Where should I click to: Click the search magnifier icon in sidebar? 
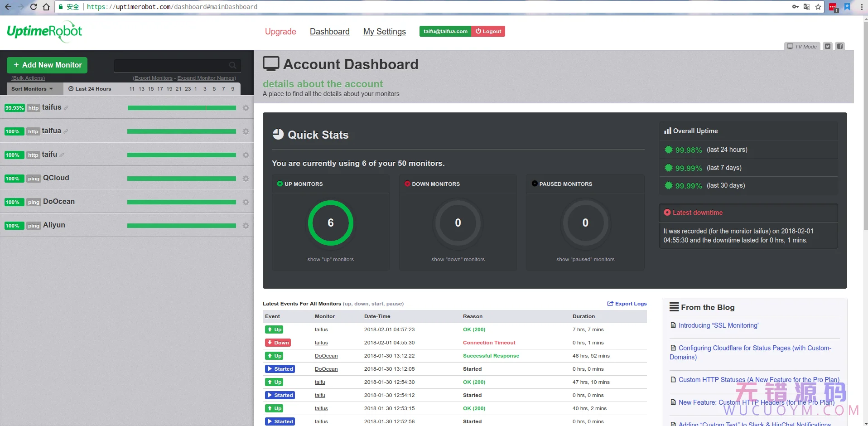click(x=232, y=65)
